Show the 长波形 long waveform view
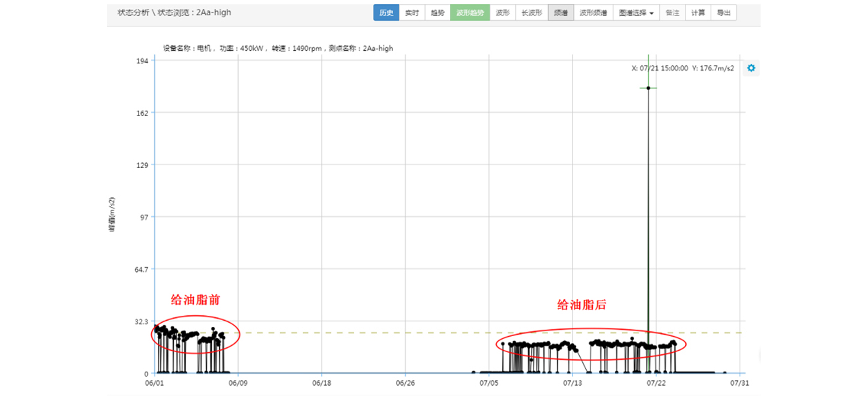The width and height of the screenshot is (868, 396). [x=531, y=13]
